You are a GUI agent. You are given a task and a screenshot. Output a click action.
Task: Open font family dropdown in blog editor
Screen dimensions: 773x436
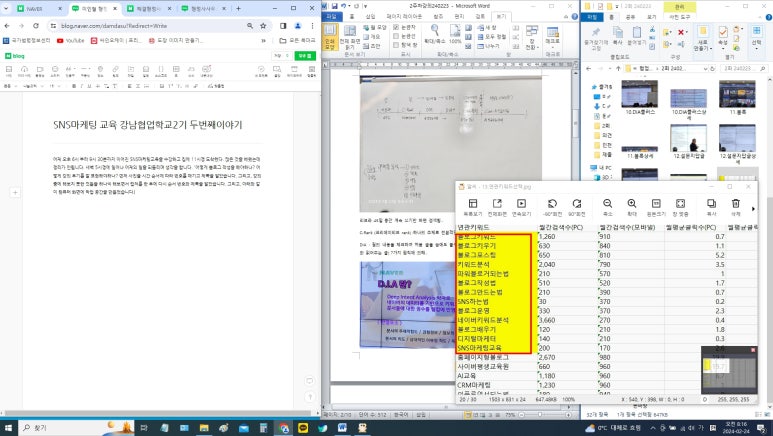click(33, 86)
